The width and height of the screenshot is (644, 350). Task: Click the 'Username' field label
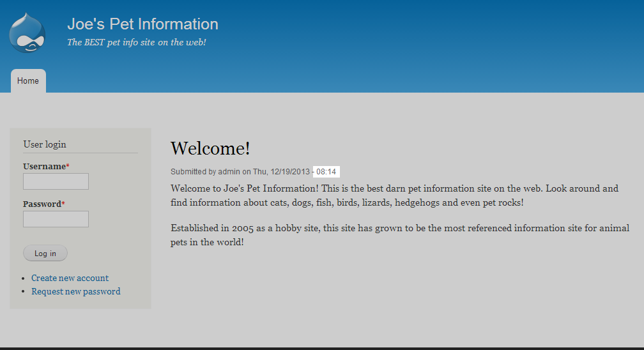tap(46, 166)
